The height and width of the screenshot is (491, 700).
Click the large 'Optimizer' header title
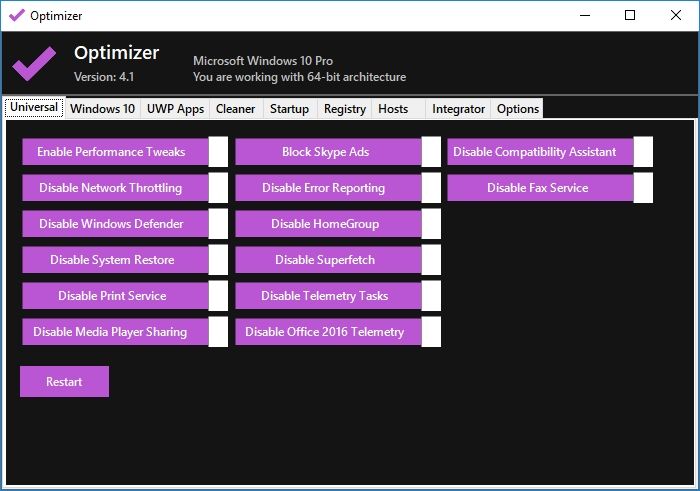click(x=117, y=53)
